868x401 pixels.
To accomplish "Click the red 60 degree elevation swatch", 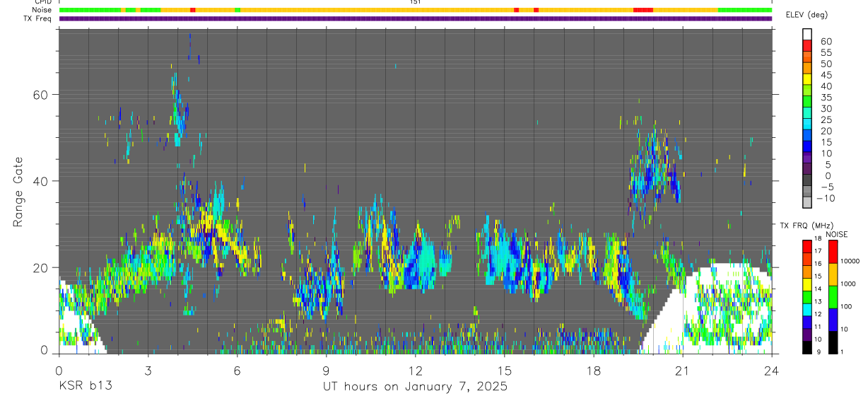I will tap(807, 47).
